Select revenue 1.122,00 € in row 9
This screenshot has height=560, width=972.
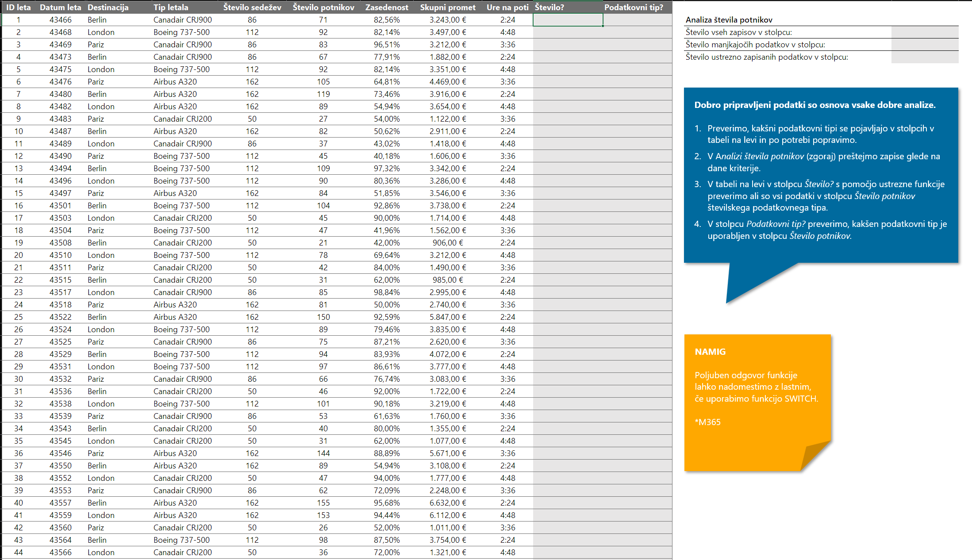[x=448, y=119]
